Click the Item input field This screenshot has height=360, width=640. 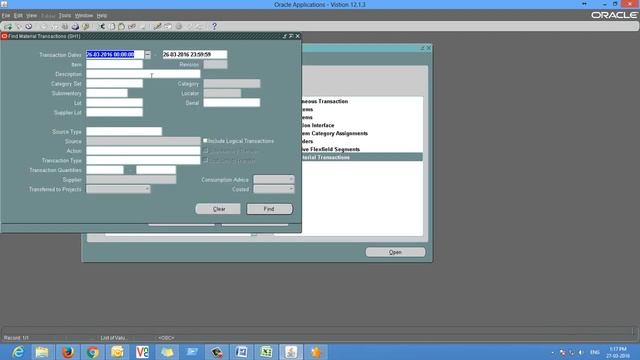pos(114,64)
